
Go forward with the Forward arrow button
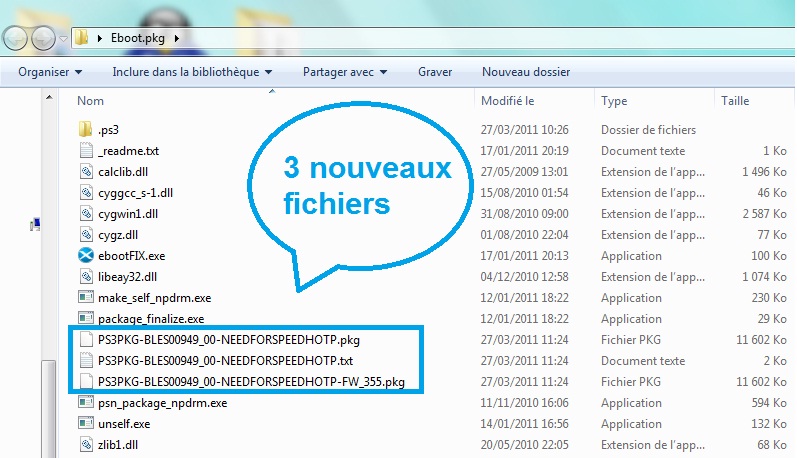pos(44,38)
